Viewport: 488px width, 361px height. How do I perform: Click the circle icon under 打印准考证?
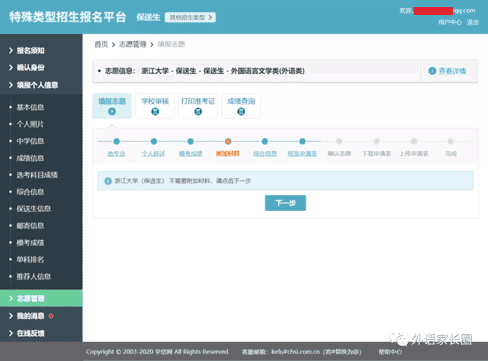(x=198, y=112)
